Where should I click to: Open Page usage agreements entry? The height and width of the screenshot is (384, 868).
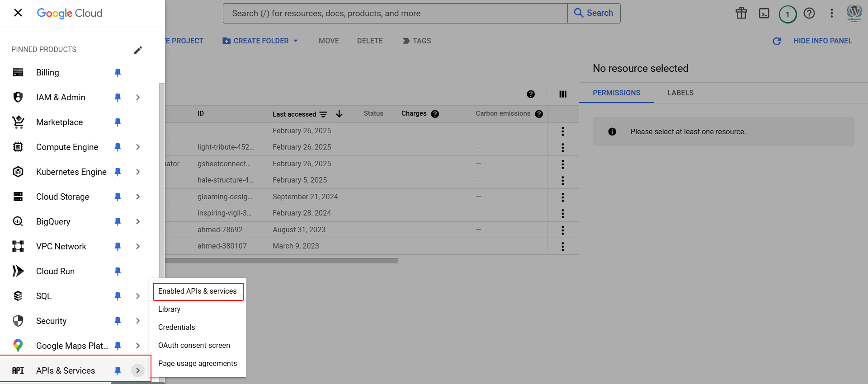pyautogui.click(x=198, y=364)
